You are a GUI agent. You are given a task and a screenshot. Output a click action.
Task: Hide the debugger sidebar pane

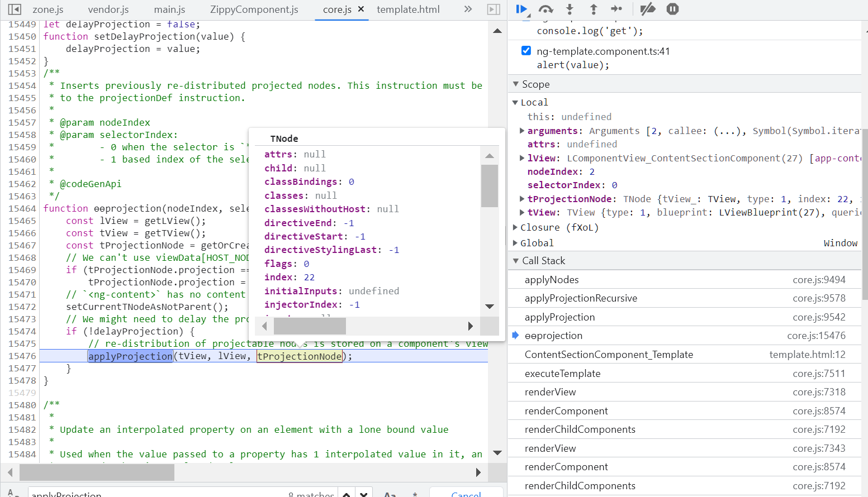494,9
